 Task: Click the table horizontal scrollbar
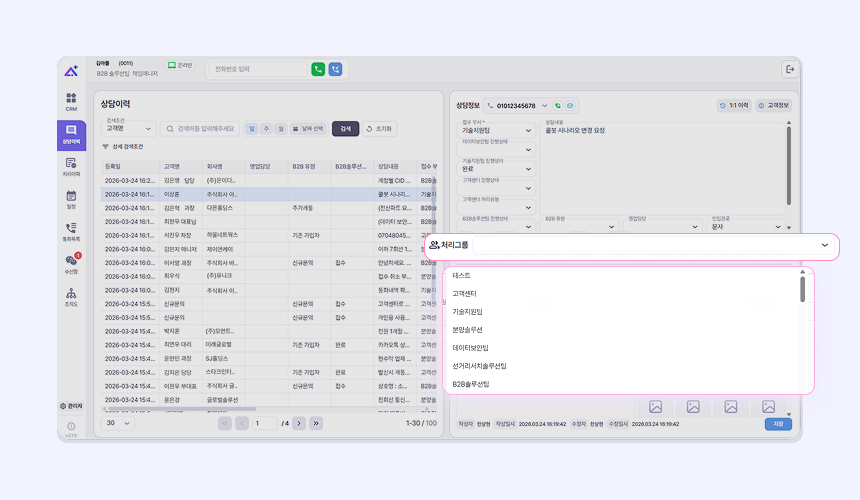tap(180, 409)
